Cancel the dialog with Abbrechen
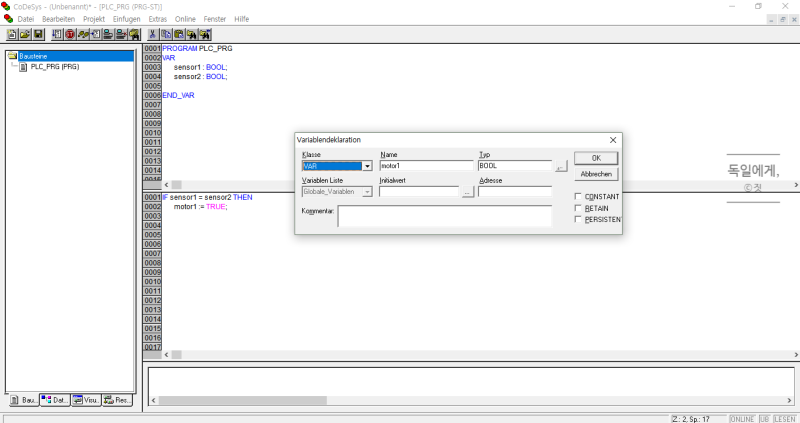Viewport: 800px width, 423px height. coord(596,174)
